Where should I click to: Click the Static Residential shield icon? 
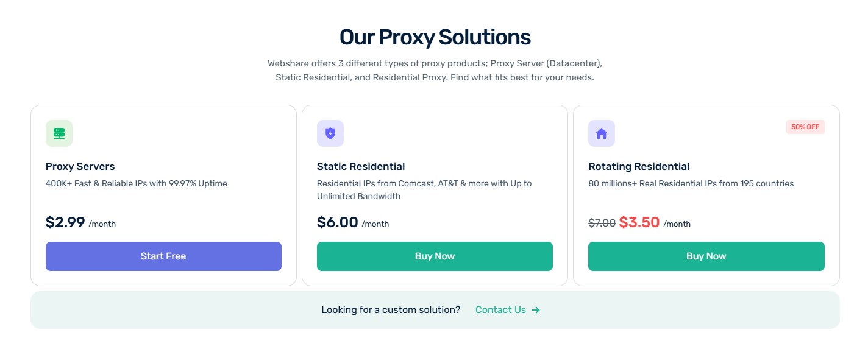[x=330, y=133]
